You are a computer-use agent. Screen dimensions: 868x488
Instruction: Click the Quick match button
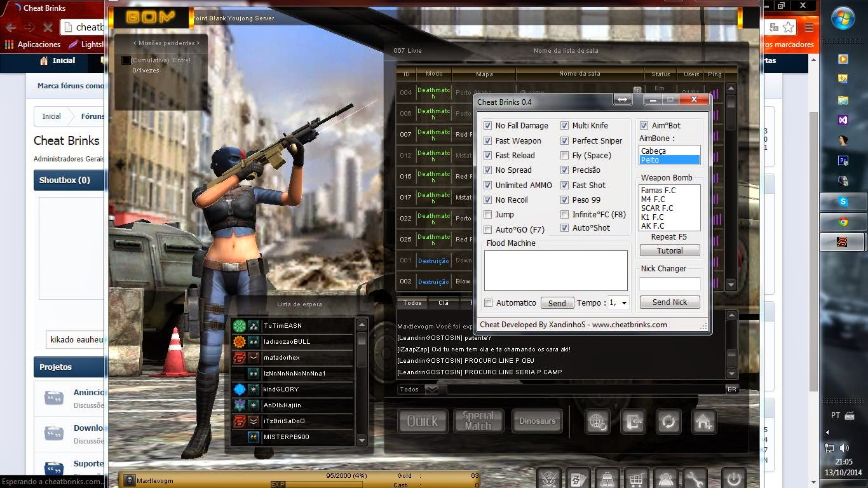[422, 421]
